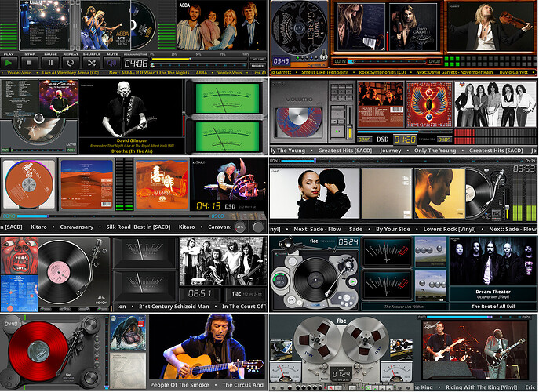Seek on the Sade player blue progress bar
The width and height of the screenshot is (539, 392).
[297, 161]
